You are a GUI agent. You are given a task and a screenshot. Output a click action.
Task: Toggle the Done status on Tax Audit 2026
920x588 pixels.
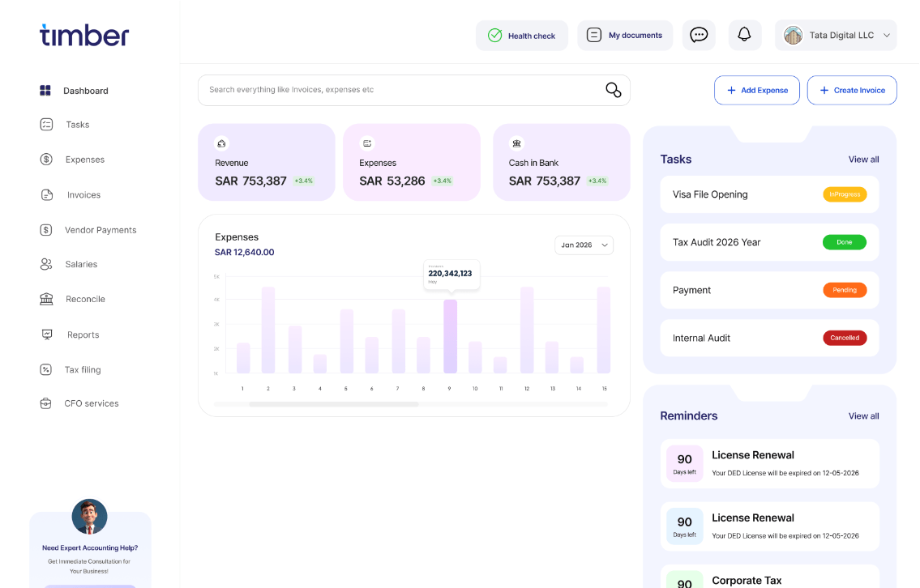pos(845,241)
